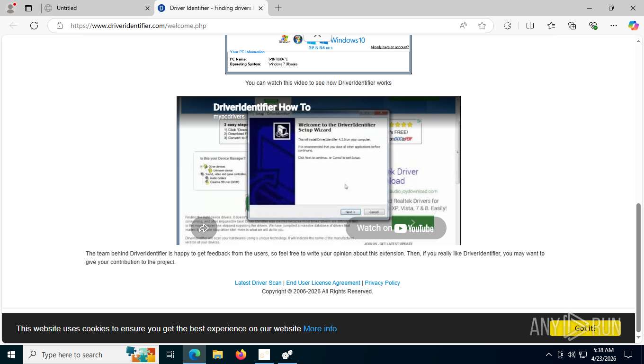
Task: Open a new tab with plus button
Action: (x=278, y=8)
